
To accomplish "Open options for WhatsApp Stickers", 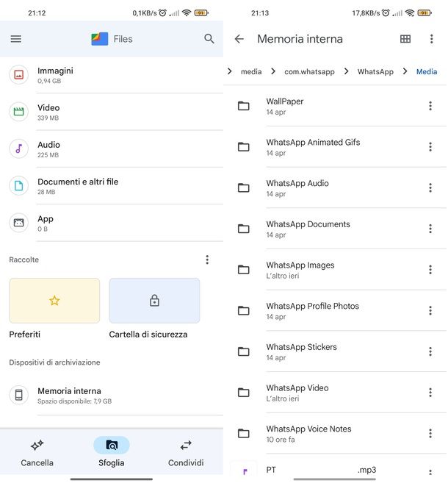I will (x=430, y=351).
